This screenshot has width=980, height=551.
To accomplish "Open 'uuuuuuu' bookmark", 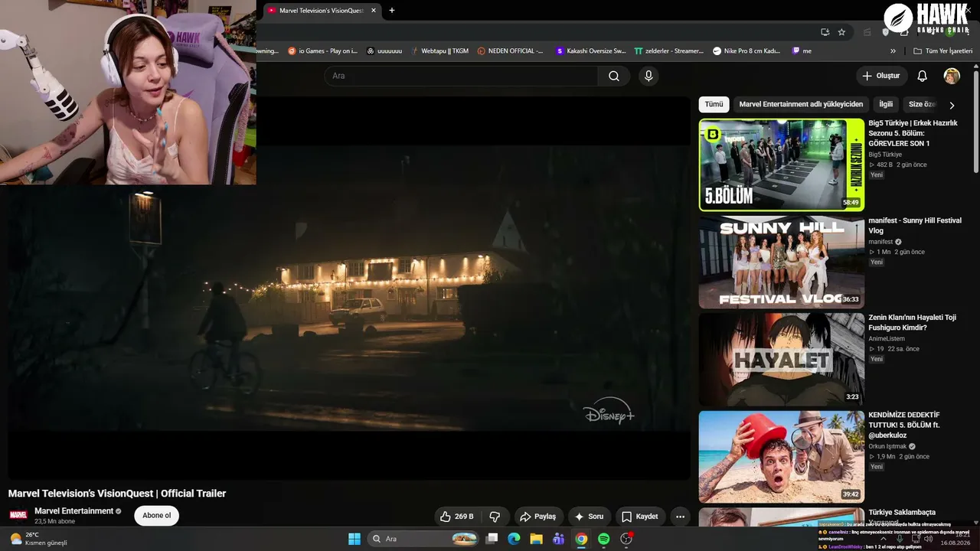I will pyautogui.click(x=384, y=51).
